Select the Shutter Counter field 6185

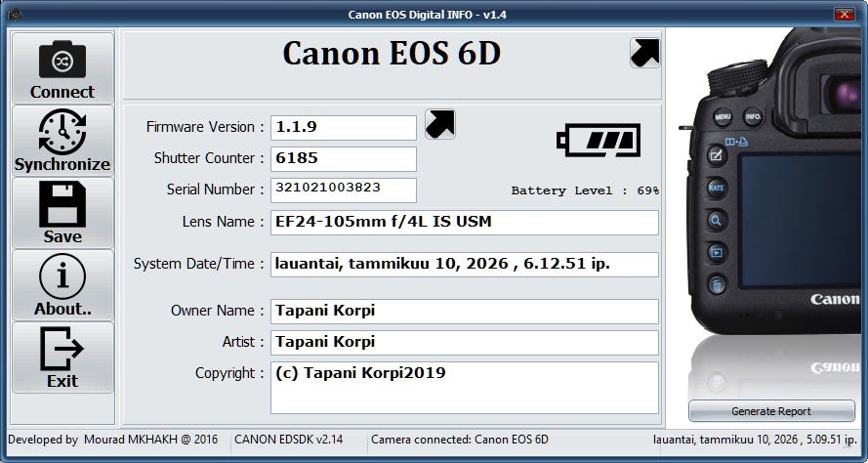(344, 159)
